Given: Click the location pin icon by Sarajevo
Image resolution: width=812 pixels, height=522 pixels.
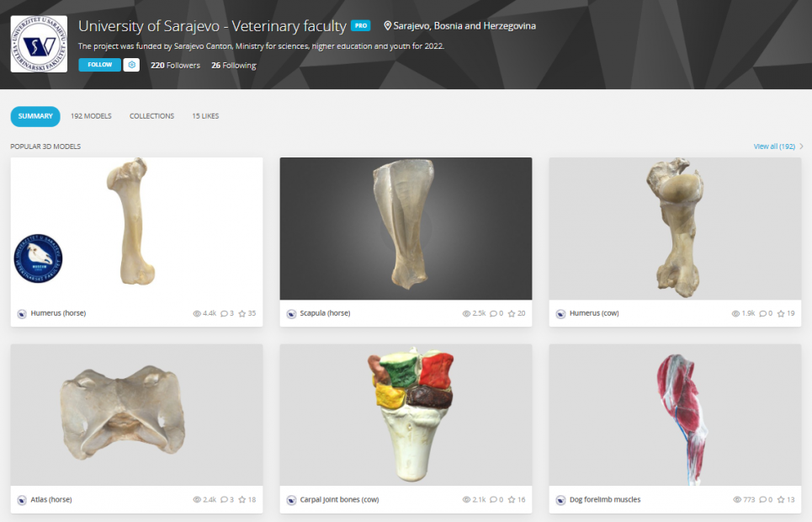Looking at the screenshot, I should [x=387, y=25].
